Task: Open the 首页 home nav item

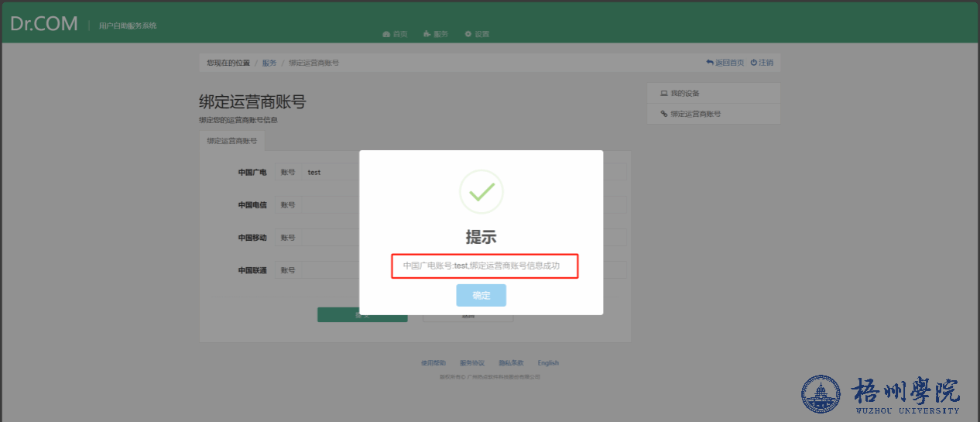Action: coord(396,34)
